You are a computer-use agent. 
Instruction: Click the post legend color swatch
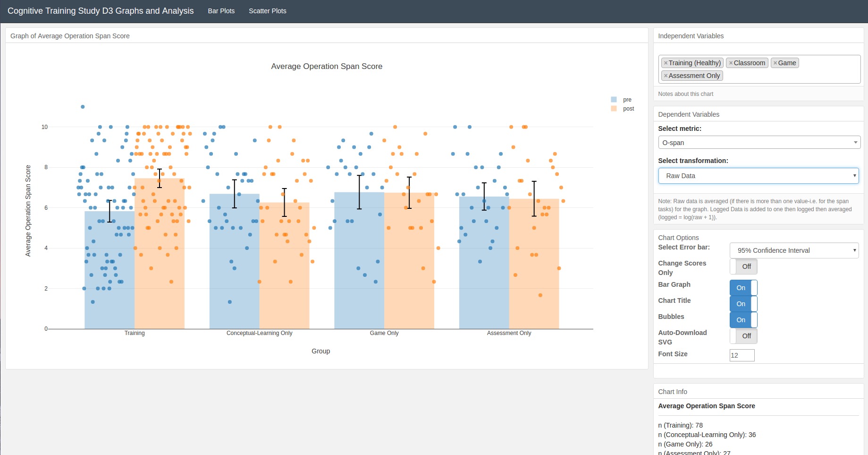pos(614,109)
